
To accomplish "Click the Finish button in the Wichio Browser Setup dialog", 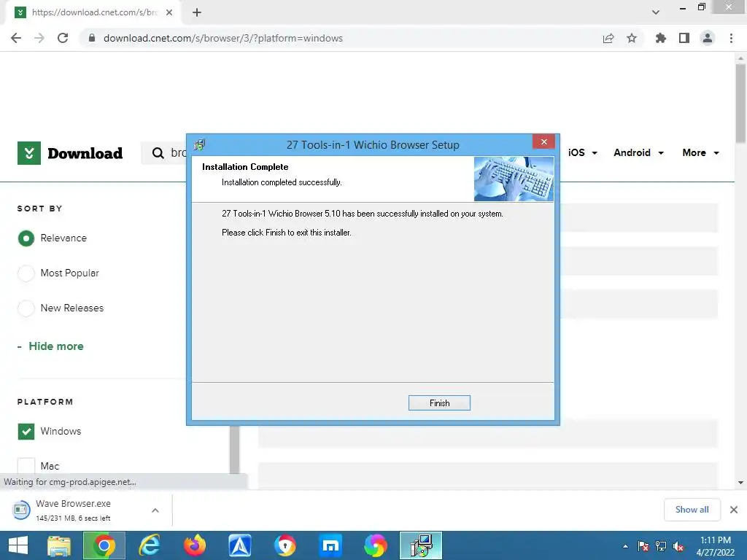I will tap(438, 402).
